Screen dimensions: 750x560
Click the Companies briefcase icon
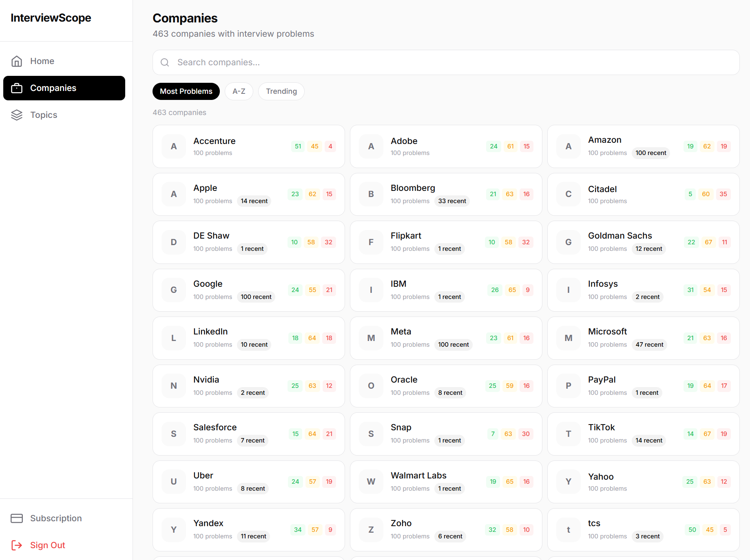click(x=17, y=88)
